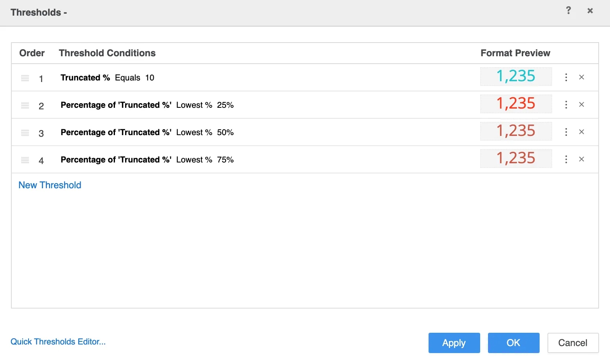Screen dimensions: 610x364
Task: Grab the drag handle of threshold 1
Action: [x=25, y=77]
